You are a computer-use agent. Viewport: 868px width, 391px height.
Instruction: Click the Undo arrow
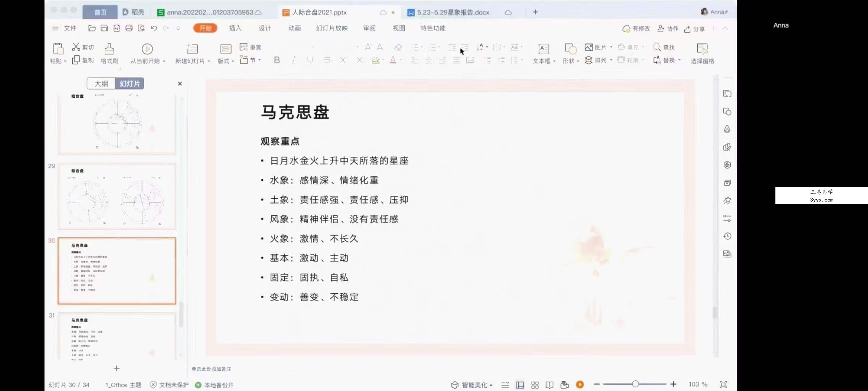(x=154, y=28)
